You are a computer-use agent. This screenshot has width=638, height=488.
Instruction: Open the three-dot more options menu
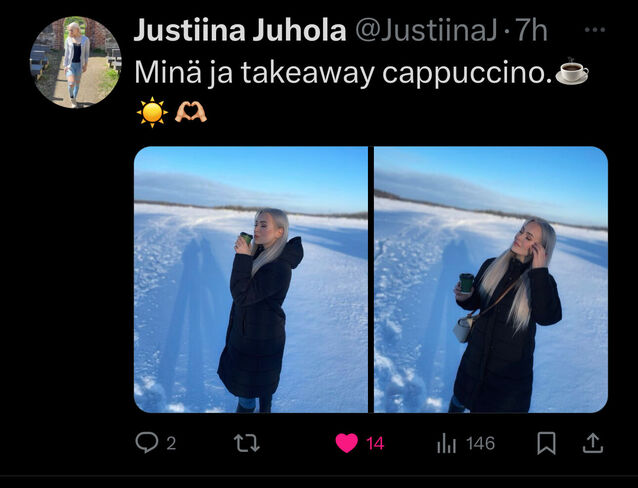(594, 30)
